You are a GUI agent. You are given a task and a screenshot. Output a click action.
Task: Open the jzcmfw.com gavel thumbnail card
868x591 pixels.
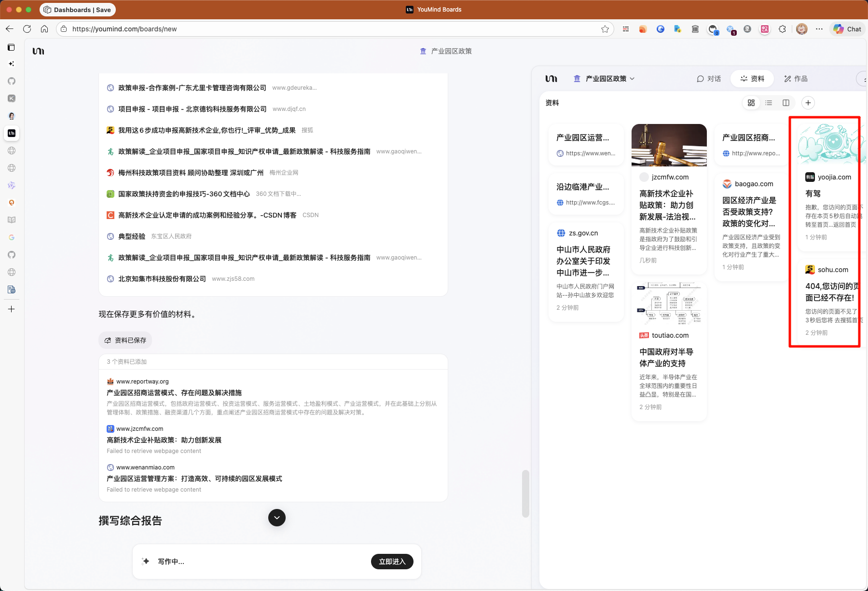[669, 145]
